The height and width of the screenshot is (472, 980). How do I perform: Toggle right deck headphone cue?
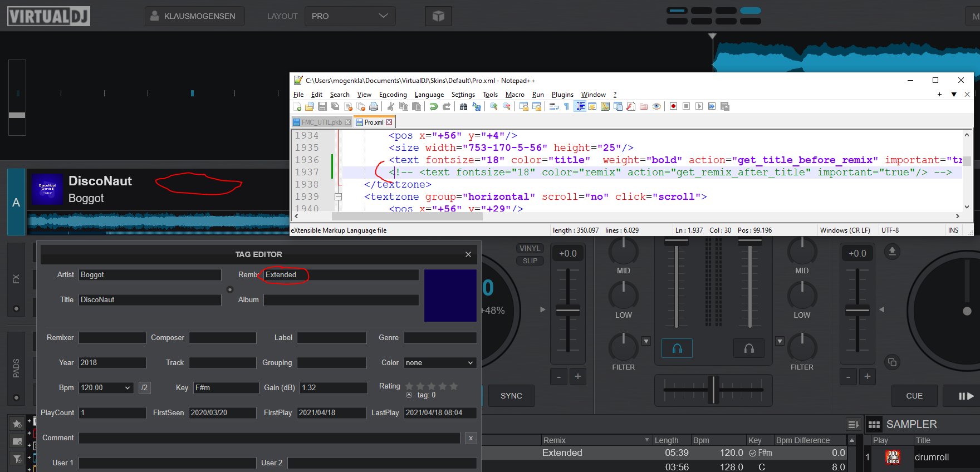[x=749, y=348]
